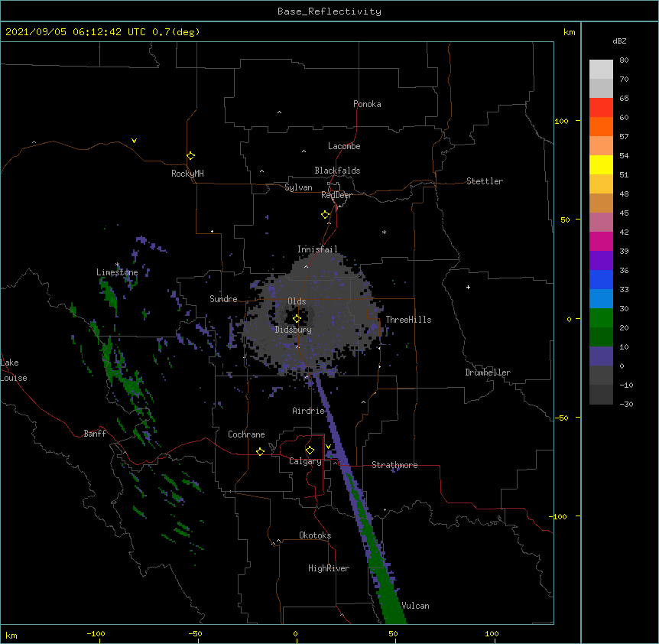Click the Drumheller town label

pyautogui.click(x=488, y=372)
